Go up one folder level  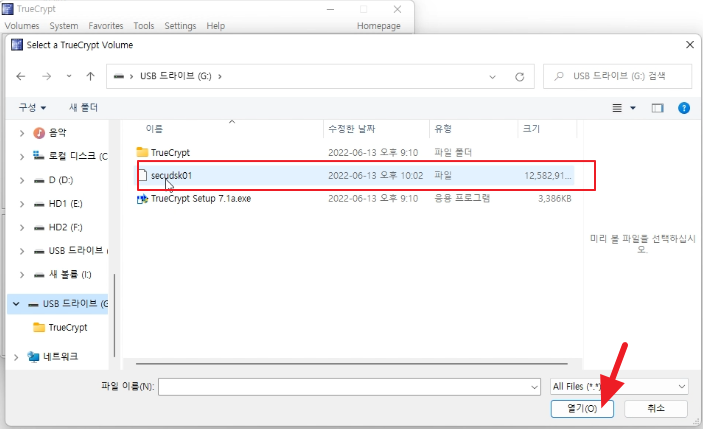pos(91,76)
